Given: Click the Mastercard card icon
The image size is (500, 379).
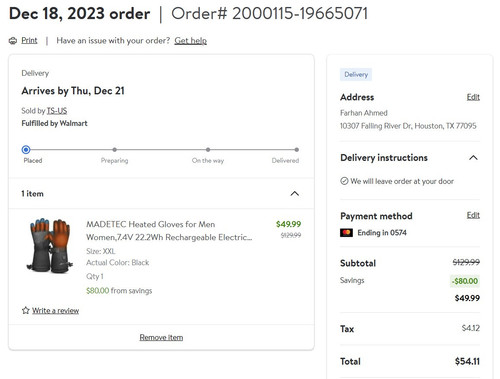Looking at the screenshot, I should [x=346, y=233].
